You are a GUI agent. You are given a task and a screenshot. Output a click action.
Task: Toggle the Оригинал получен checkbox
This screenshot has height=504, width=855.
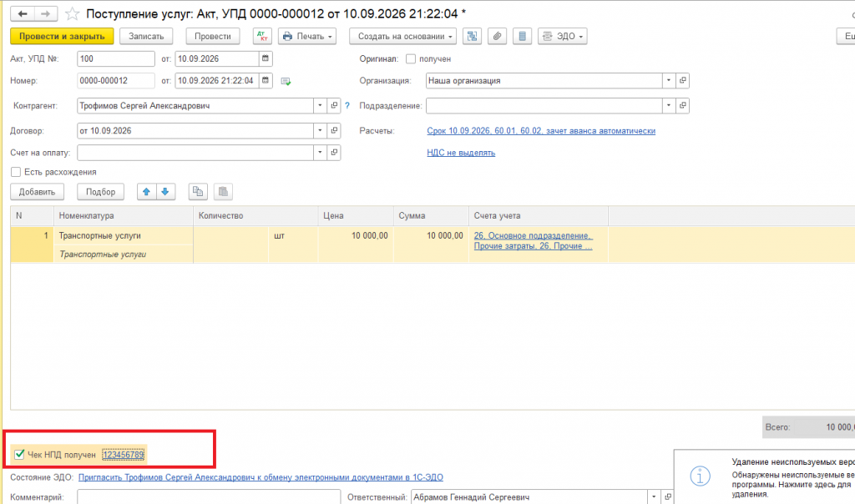[411, 59]
